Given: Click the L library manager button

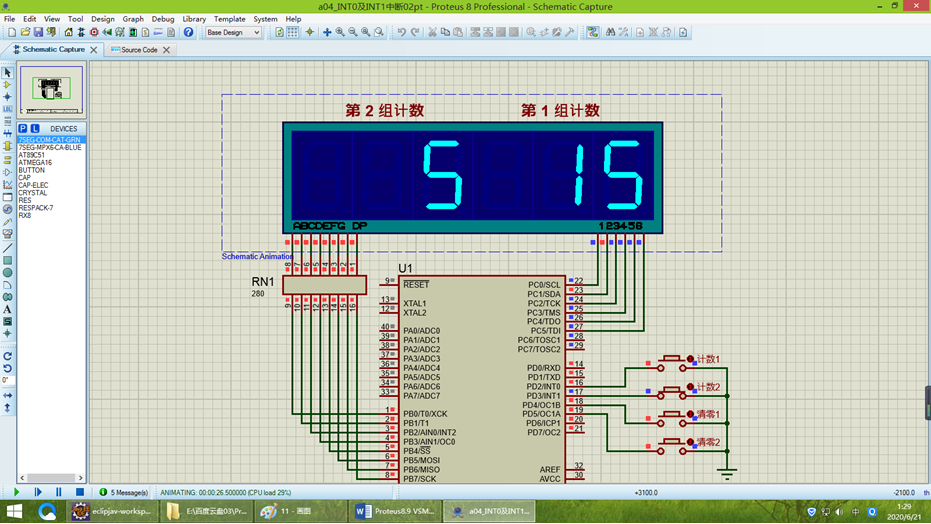Looking at the screenshot, I should [x=35, y=128].
